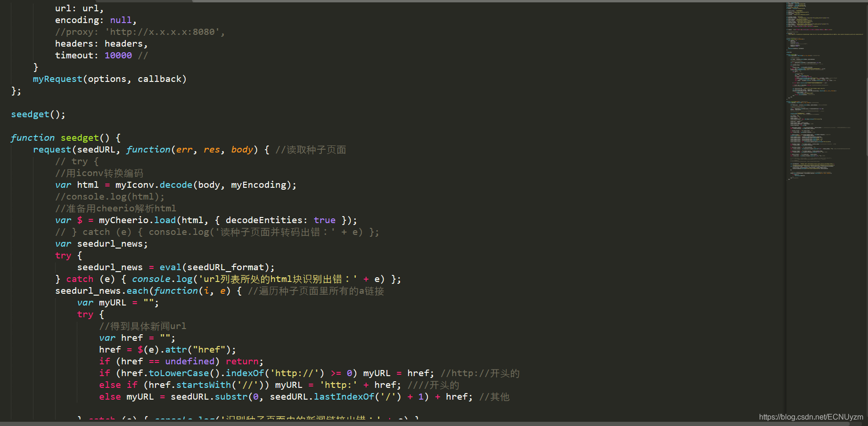Click the '//准备用cheerio解析html' comment
This screenshot has width=868, height=426.
coord(115,209)
